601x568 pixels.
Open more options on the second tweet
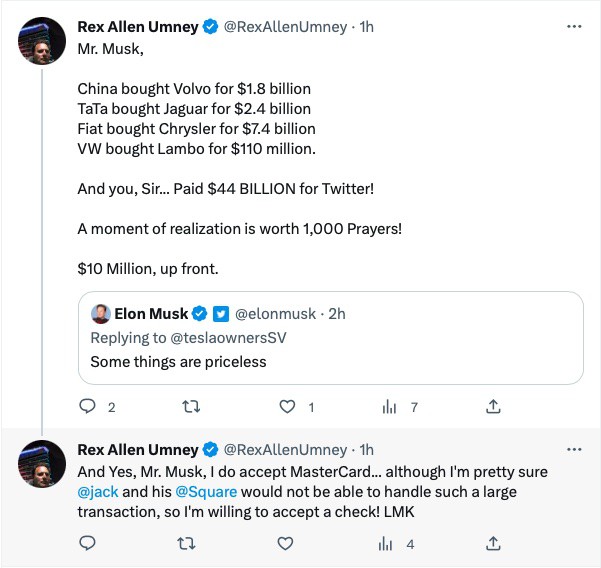pos(574,449)
